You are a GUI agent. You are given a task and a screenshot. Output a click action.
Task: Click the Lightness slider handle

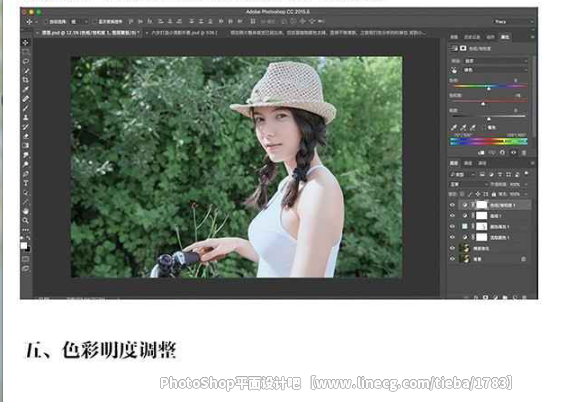pyautogui.click(x=489, y=119)
